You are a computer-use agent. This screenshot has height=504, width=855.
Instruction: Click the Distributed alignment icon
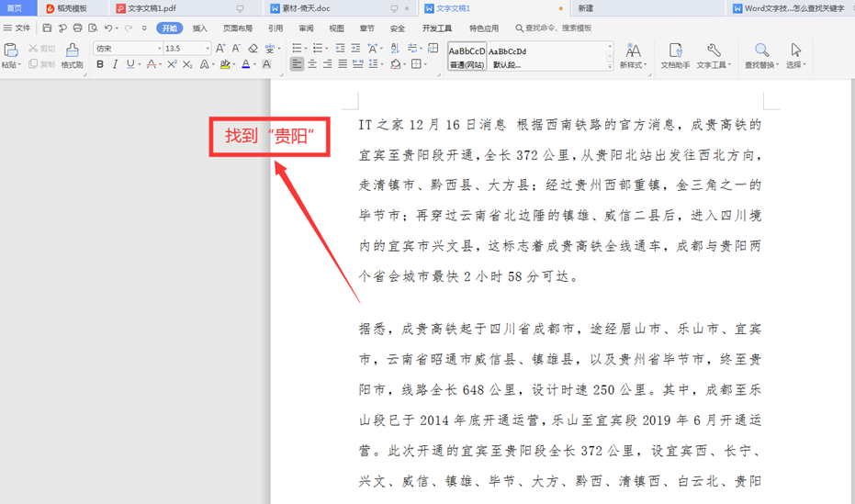tap(358, 64)
